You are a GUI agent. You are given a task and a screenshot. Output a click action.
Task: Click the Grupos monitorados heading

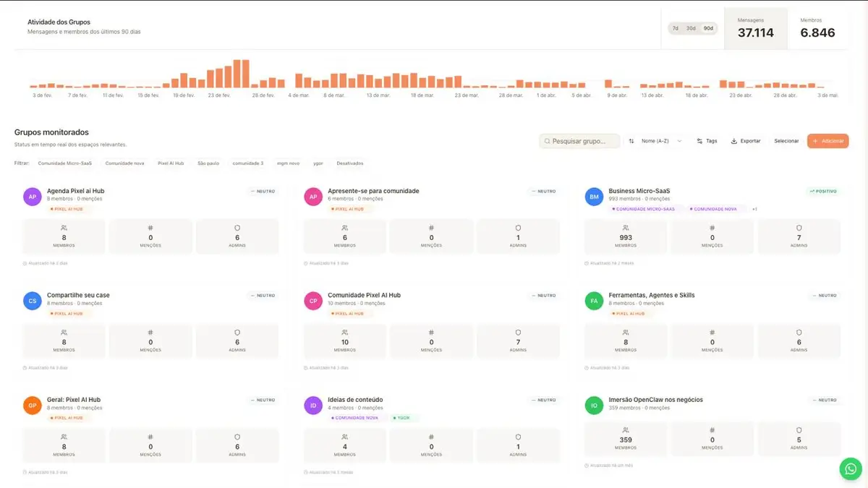[x=51, y=132]
